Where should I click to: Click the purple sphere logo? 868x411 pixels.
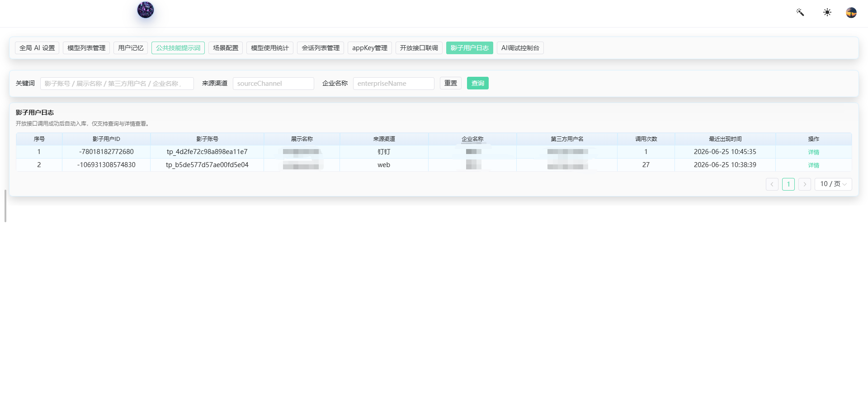pyautogui.click(x=146, y=10)
